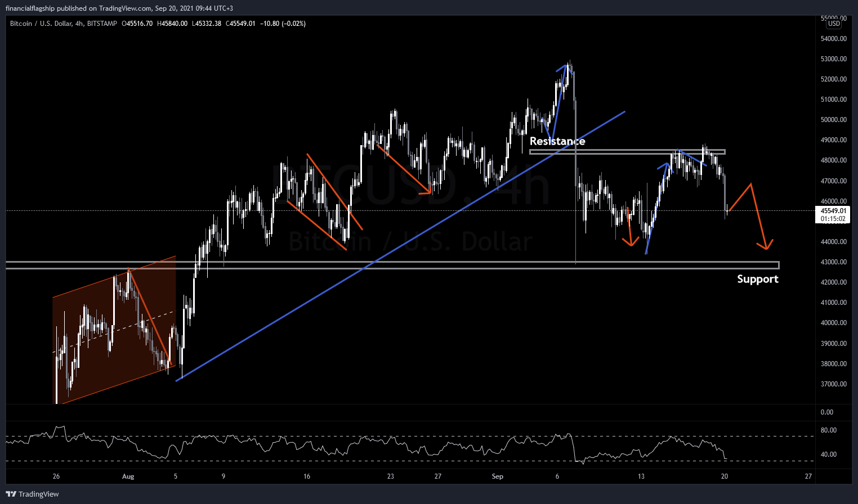
Task: Click the 40000.00 price axis label
Action: click(x=834, y=323)
